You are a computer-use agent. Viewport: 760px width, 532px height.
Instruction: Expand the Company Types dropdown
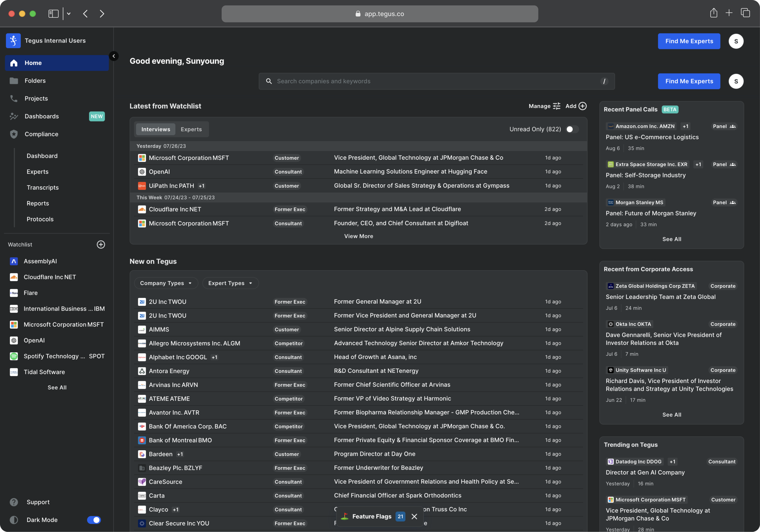[166, 283]
